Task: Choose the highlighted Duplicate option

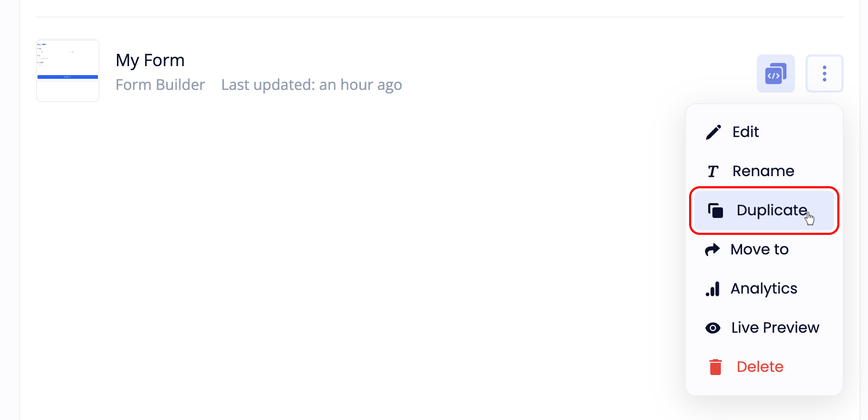Action: tap(772, 210)
